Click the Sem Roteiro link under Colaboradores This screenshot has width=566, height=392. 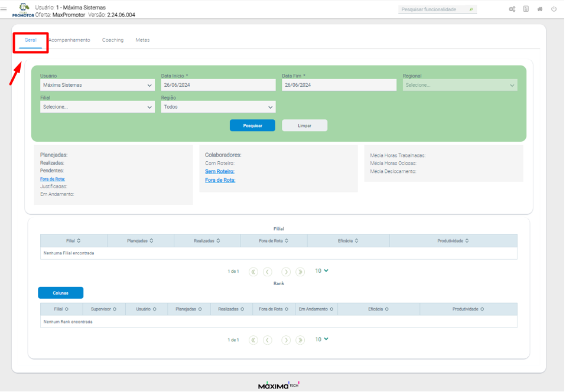[x=219, y=172]
